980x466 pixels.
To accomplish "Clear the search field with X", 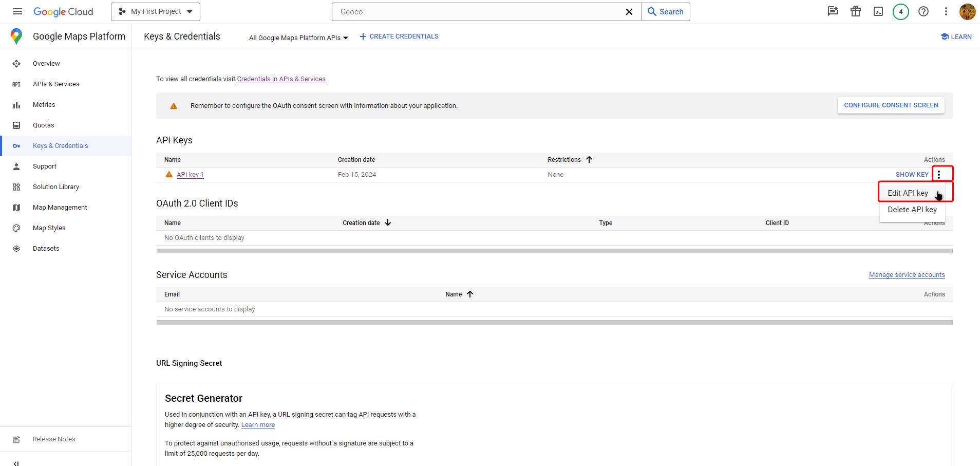I will pyautogui.click(x=629, y=12).
